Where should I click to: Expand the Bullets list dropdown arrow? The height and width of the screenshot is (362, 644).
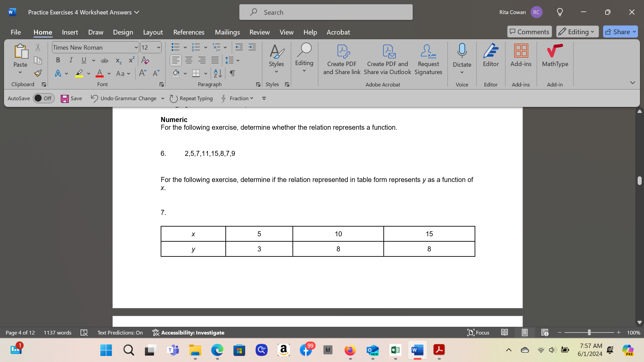tap(185, 48)
